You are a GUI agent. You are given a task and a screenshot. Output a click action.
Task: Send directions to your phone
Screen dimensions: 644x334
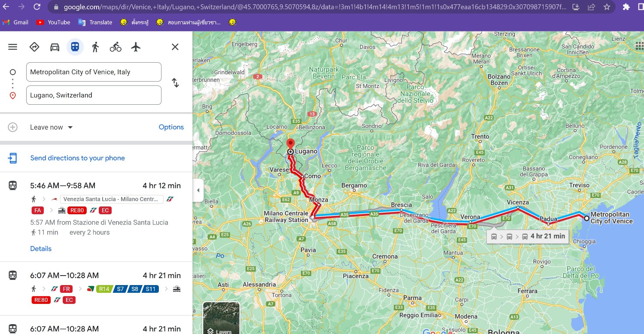pos(78,158)
